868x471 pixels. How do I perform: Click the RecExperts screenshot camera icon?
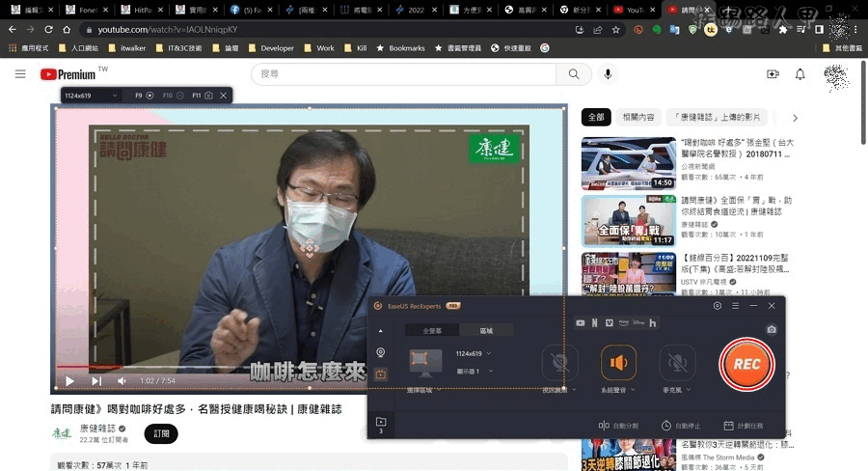pyautogui.click(x=772, y=329)
